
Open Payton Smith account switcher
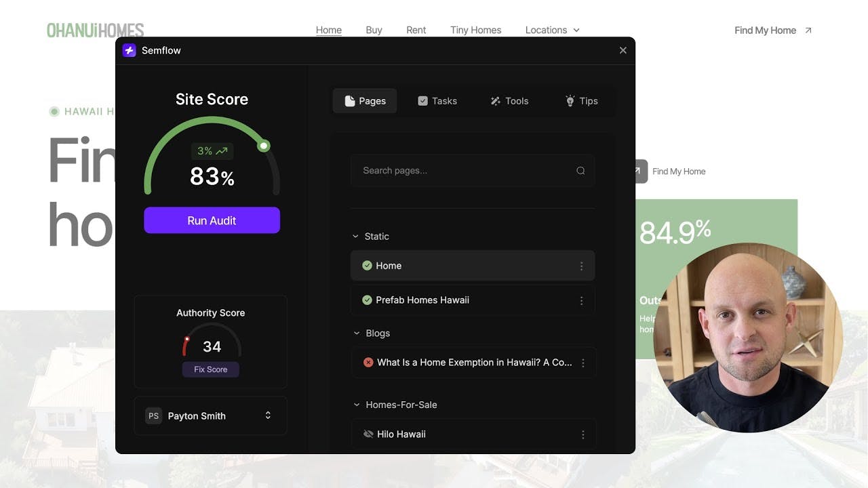pos(210,416)
